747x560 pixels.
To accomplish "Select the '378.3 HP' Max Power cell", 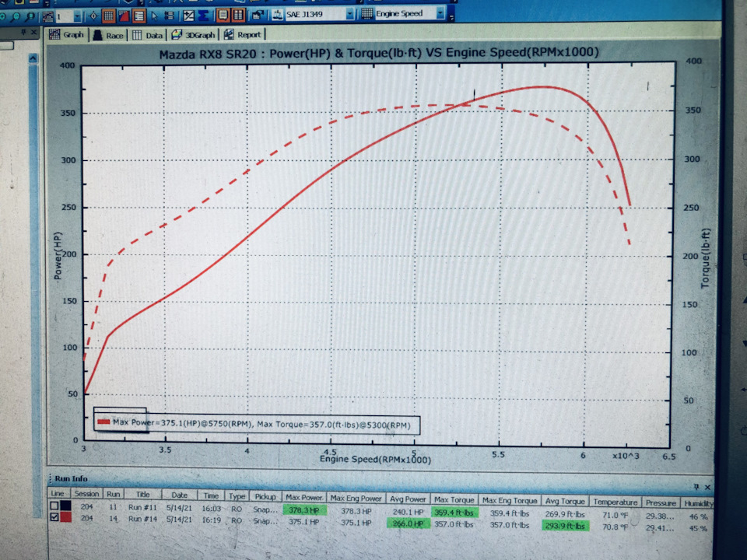I will click(304, 510).
